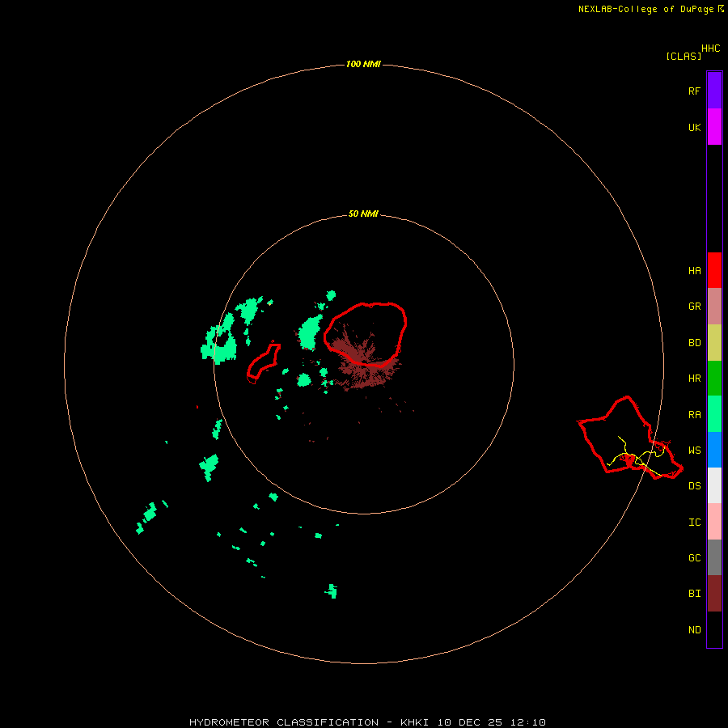Click the GC legend label

tap(694, 558)
